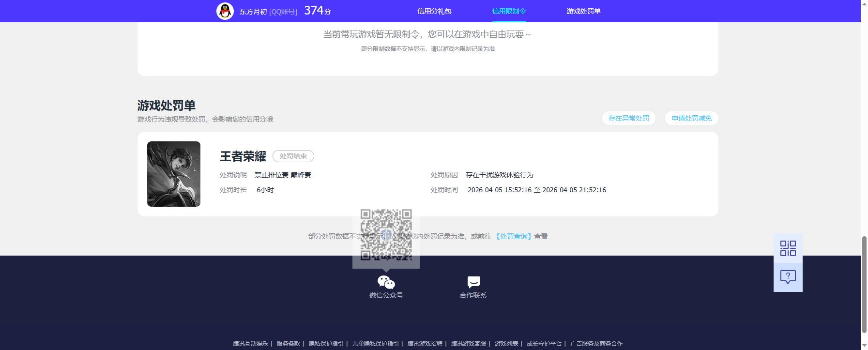Screen dimensions: 868x350
Task: Click the page vertical scrollbar thumb
Action: 864,285
